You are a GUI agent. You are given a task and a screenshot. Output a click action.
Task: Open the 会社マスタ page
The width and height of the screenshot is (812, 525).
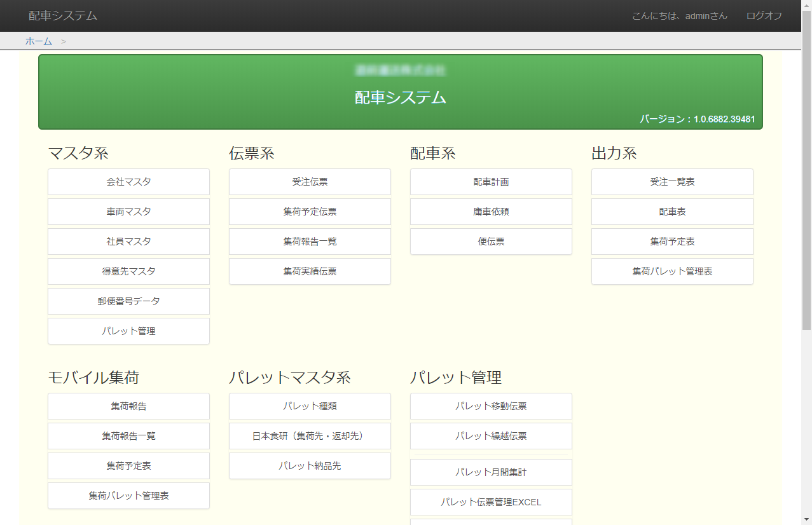click(x=128, y=182)
